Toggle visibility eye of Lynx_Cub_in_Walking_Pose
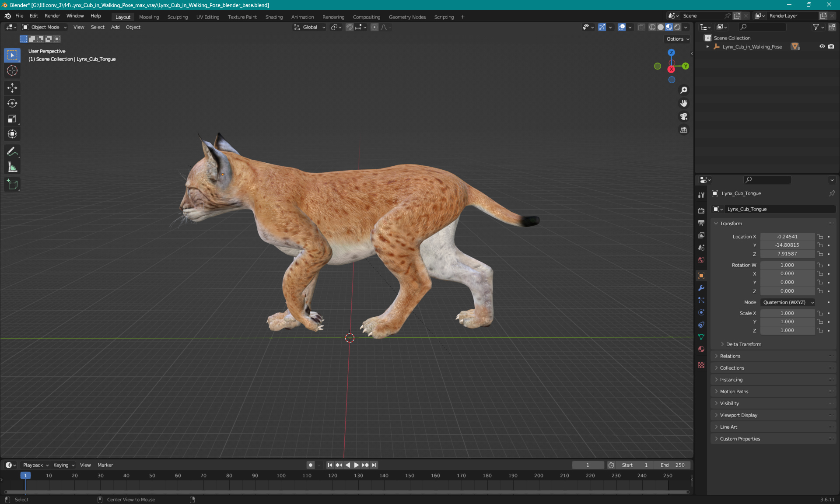Screen dimensions: 840x504 pyautogui.click(x=822, y=46)
